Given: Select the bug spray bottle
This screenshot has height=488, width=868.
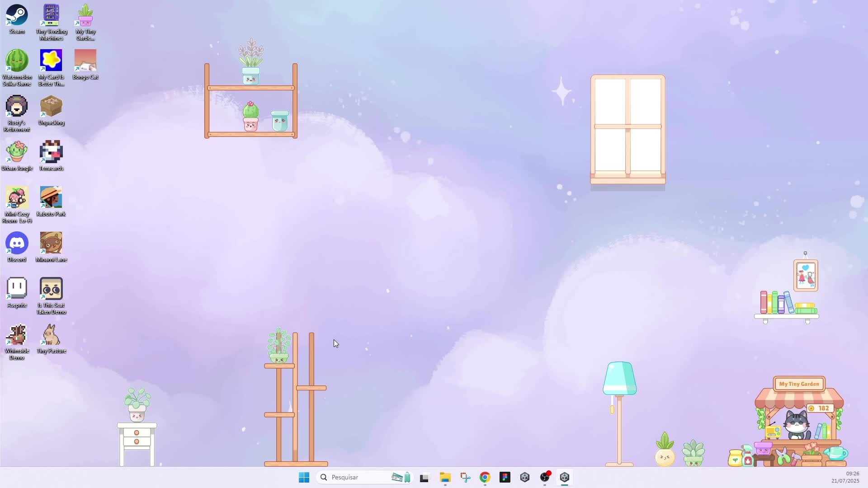Looking at the screenshot, I should [748, 458].
